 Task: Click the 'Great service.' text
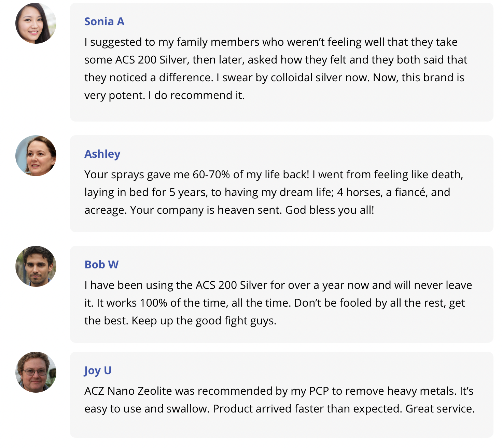[x=440, y=409]
